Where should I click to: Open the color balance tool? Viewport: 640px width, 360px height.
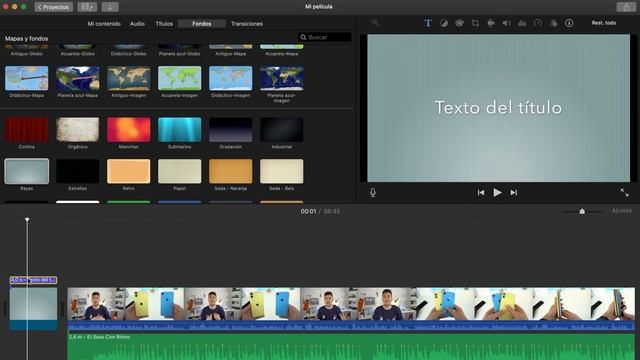[x=444, y=23]
